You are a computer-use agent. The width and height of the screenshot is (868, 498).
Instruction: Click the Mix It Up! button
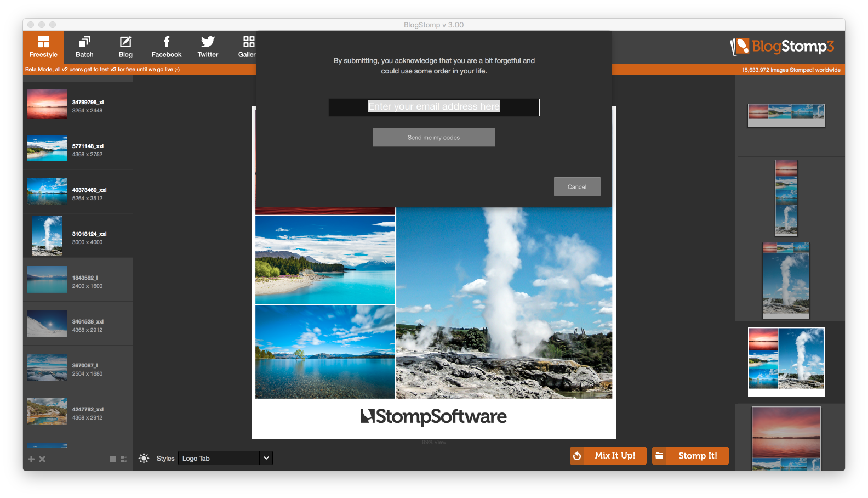[x=608, y=456]
